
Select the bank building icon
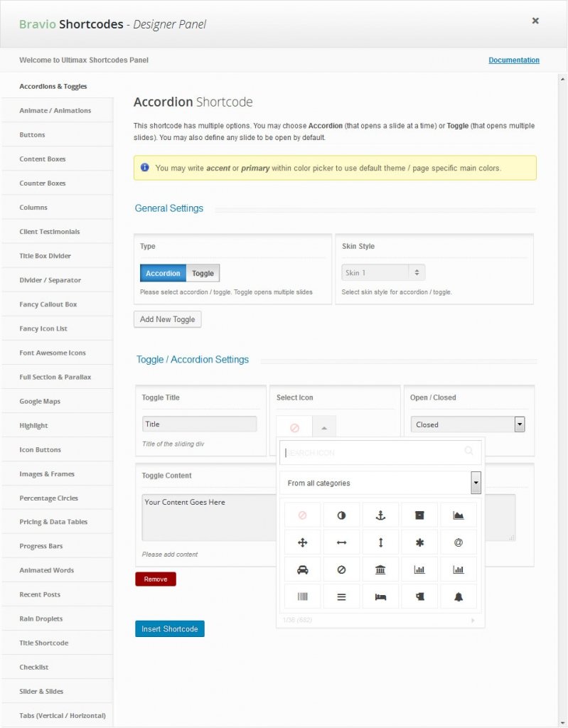[380, 569]
